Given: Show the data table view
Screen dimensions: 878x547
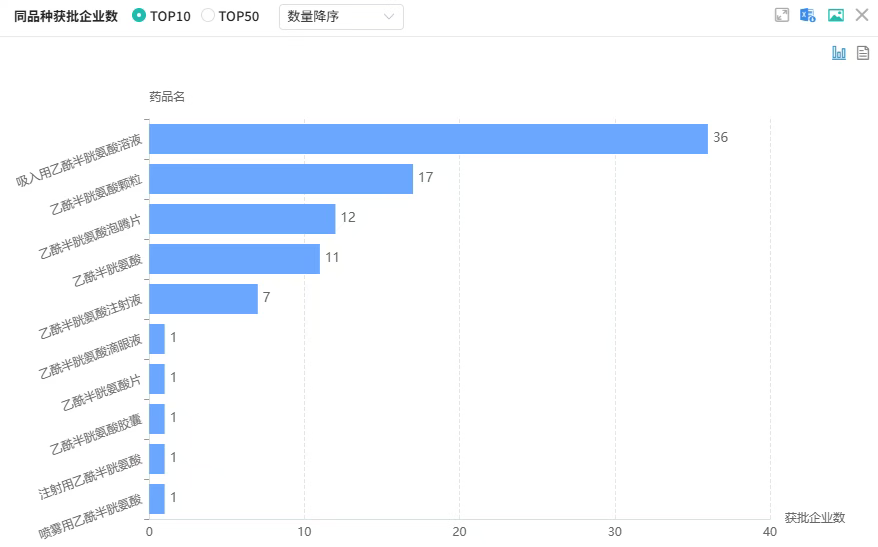Looking at the screenshot, I should [x=863, y=53].
